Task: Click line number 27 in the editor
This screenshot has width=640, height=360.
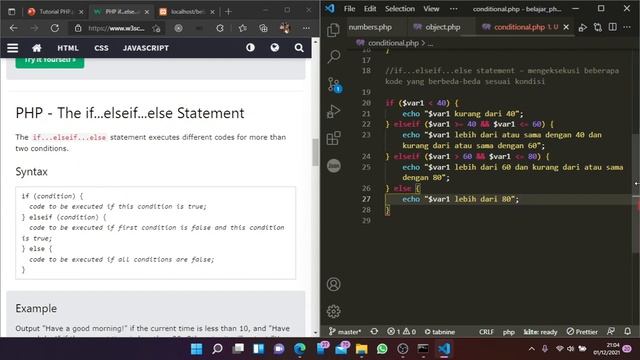Action: (x=366, y=199)
